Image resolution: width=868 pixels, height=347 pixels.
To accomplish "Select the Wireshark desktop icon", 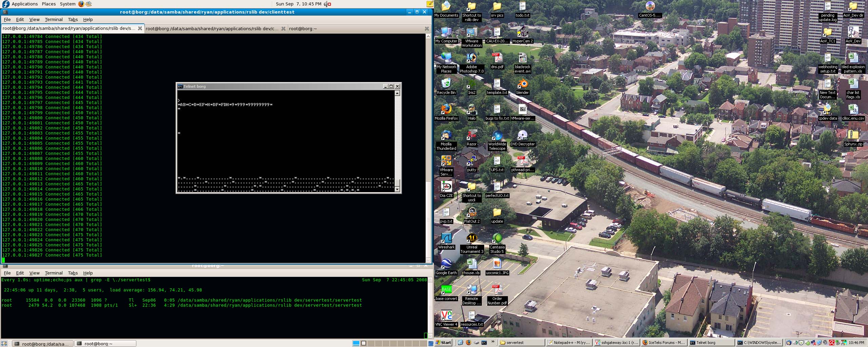I will tap(446, 241).
